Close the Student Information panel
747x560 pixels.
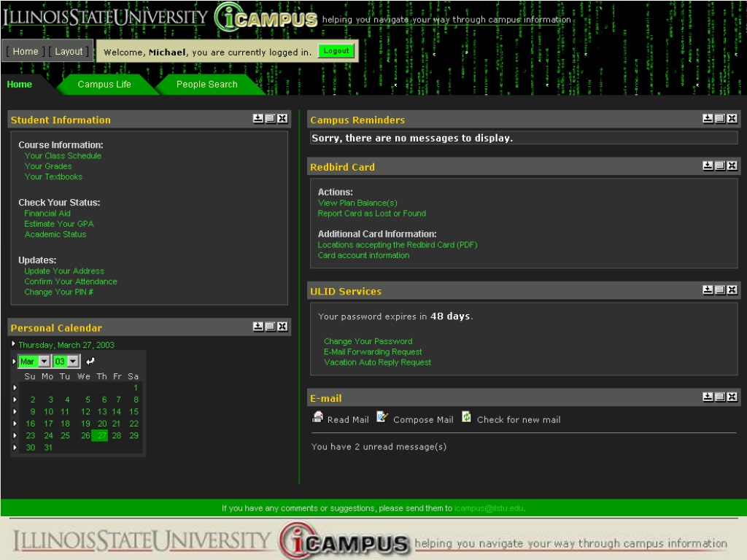pyautogui.click(x=282, y=119)
